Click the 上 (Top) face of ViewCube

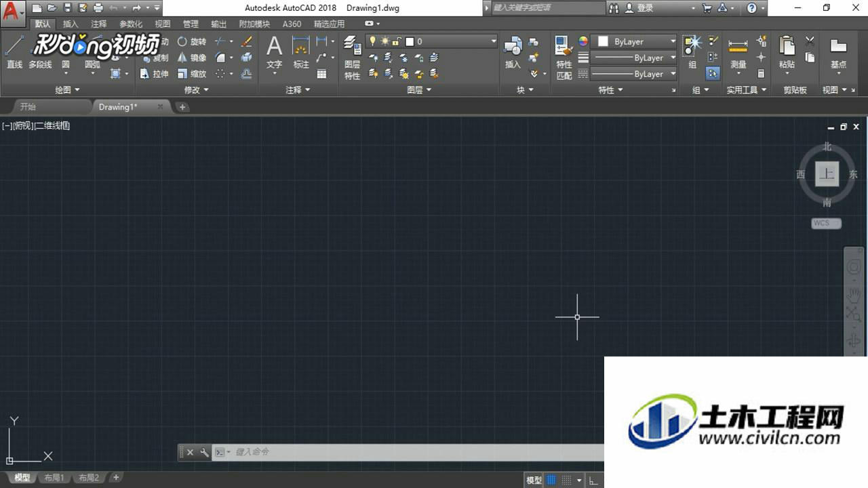click(827, 174)
